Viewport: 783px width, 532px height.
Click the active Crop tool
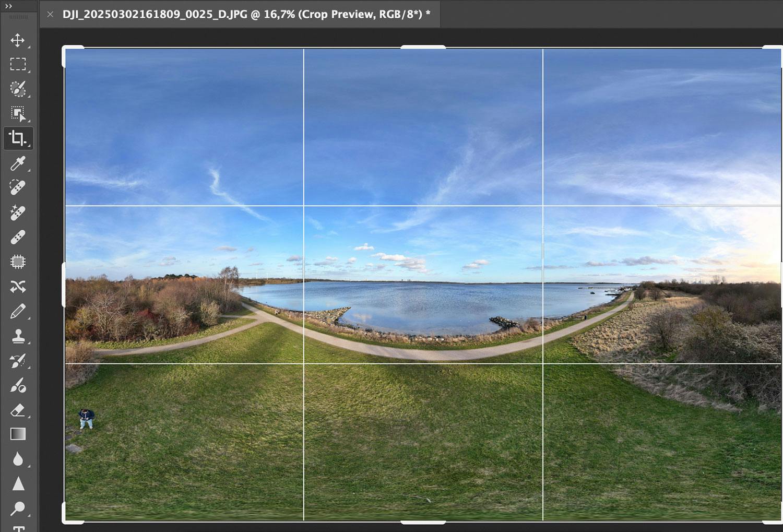18,138
